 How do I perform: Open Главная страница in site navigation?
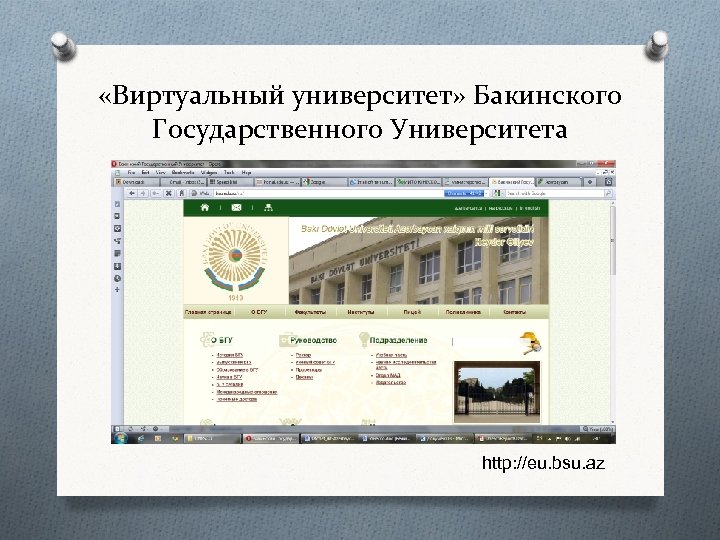[x=208, y=312]
